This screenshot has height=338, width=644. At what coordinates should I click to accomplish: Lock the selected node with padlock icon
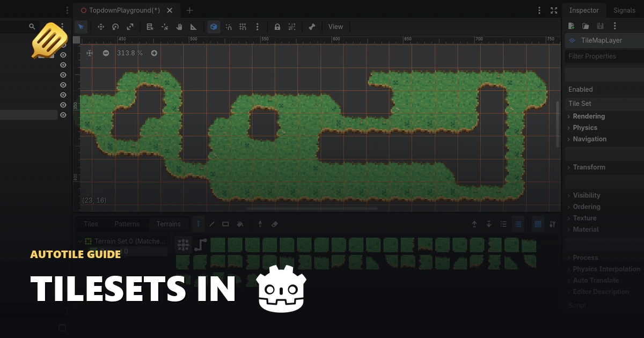click(x=277, y=27)
